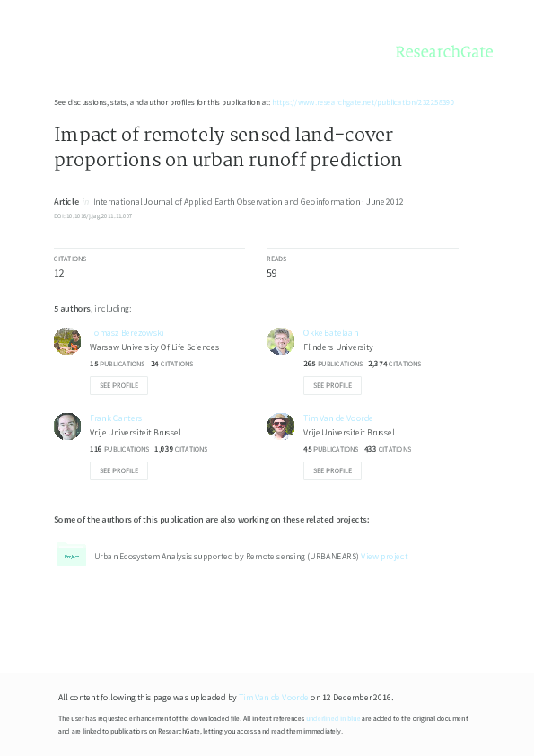Click SEE PROFILE under Tomasz Berezowski
This screenshot has width=534, height=756.
[x=118, y=385]
